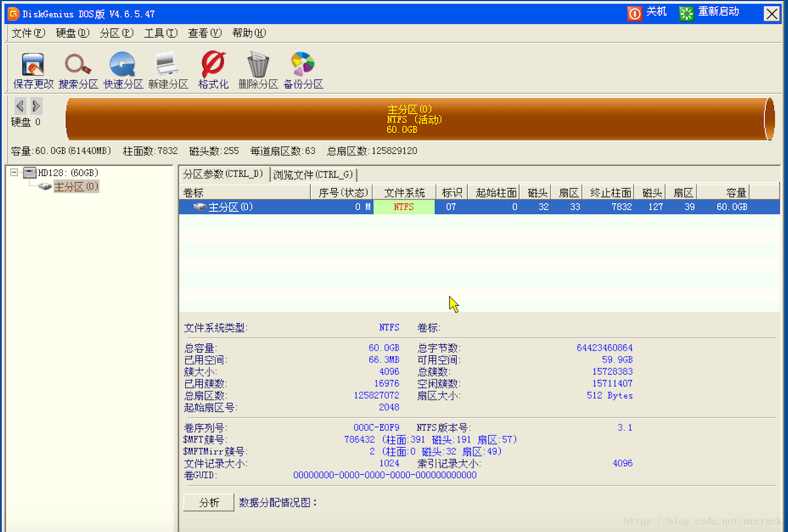Click the total bytes value 64423460864
This screenshot has width=788, height=532.
(x=605, y=348)
